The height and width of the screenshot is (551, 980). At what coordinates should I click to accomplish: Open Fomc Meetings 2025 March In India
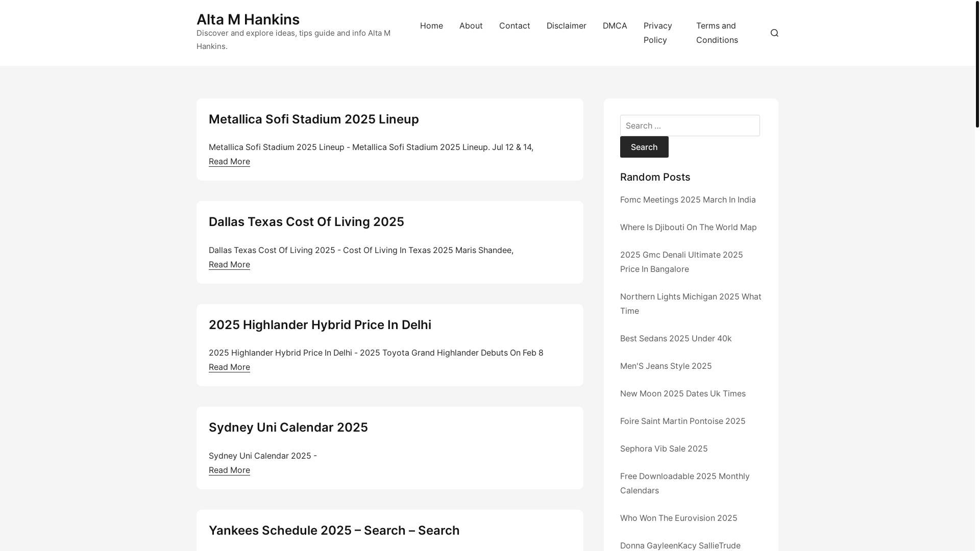click(688, 199)
